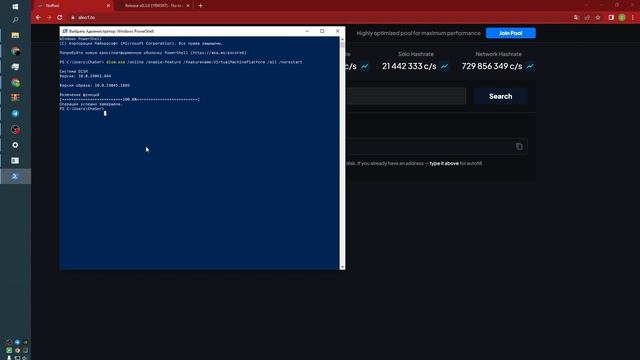Click the Network Hashrate value 729 856 349 c/s
Image resolution: width=640 pixels, height=360 pixels.
tap(492, 66)
